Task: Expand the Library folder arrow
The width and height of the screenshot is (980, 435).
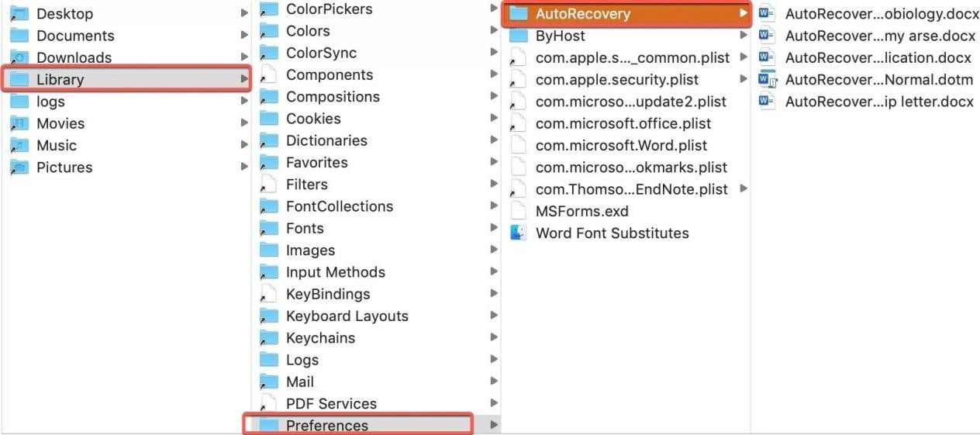Action: [x=243, y=79]
